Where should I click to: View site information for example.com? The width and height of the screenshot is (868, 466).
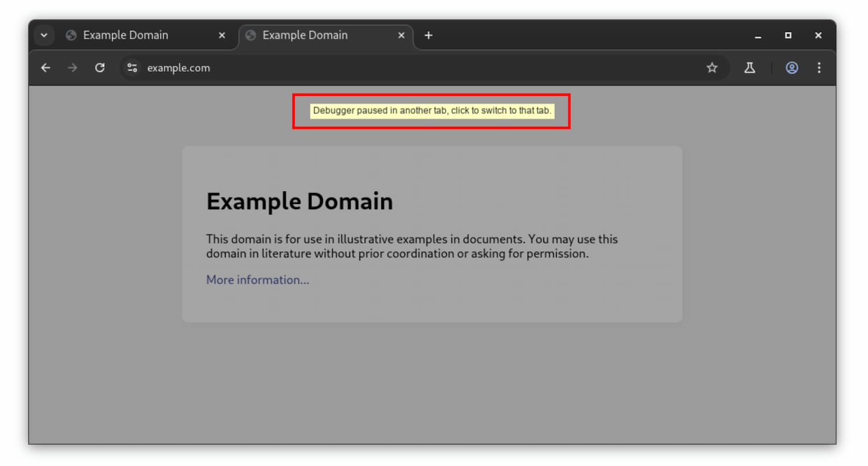tap(132, 68)
